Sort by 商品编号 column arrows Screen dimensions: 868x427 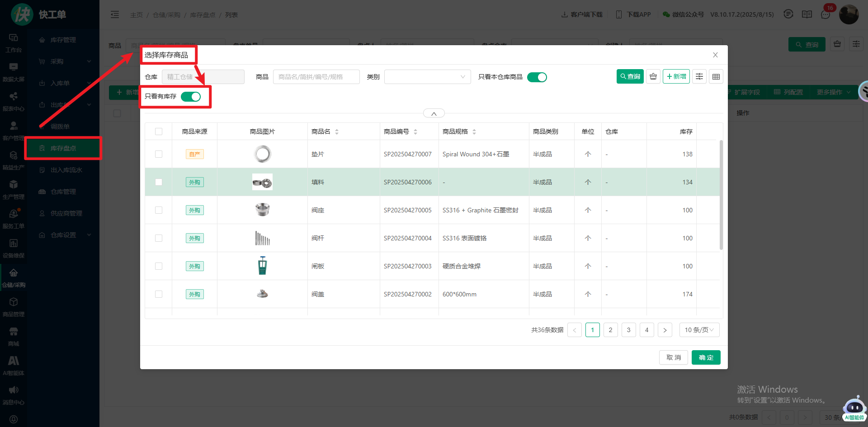[415, 132]
